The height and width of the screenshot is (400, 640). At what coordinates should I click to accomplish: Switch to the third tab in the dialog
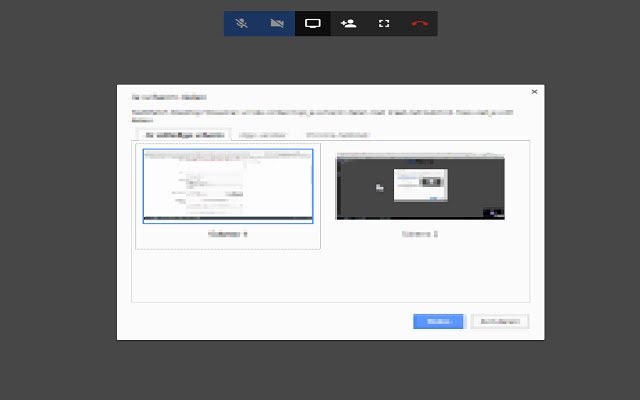coord(338,135)
